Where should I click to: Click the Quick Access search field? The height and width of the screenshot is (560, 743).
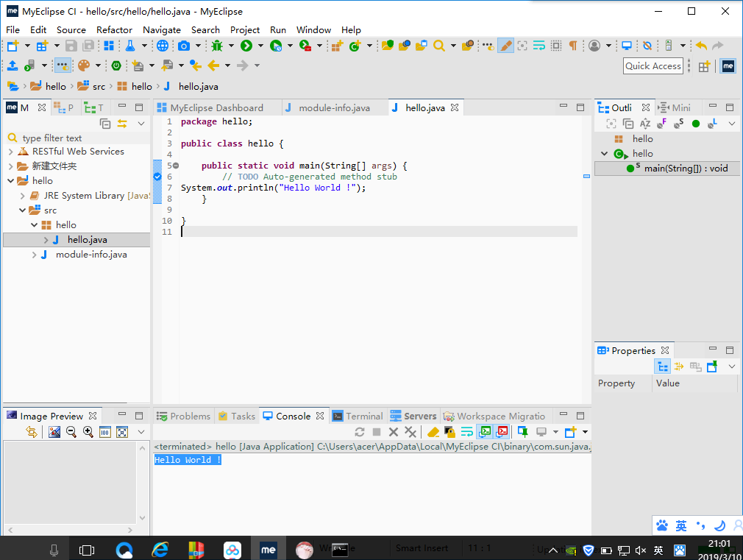pos(653,65)
